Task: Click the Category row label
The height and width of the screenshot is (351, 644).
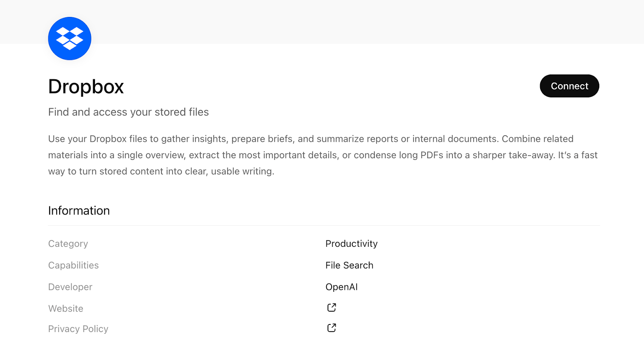Action: [68, 244]
